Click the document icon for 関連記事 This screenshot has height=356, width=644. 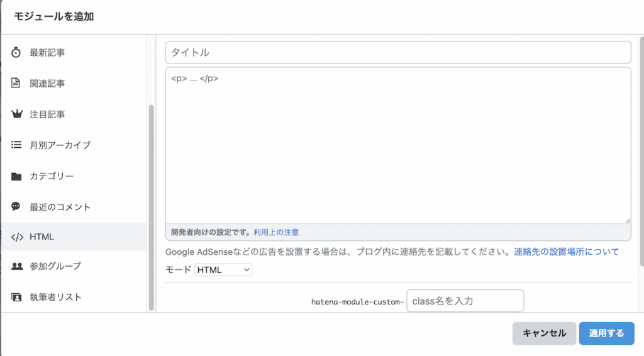pos(16,83)
